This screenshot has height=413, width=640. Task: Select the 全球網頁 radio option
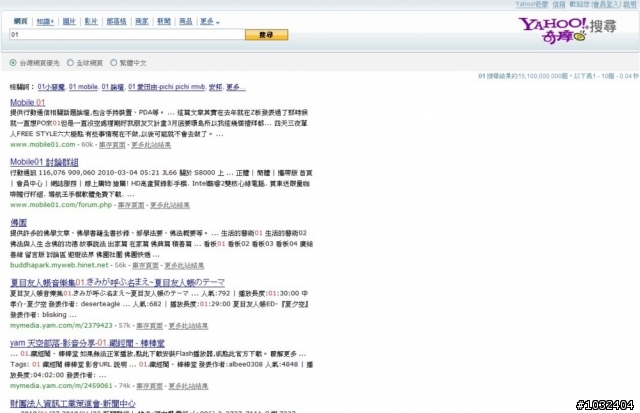[70, 63]
